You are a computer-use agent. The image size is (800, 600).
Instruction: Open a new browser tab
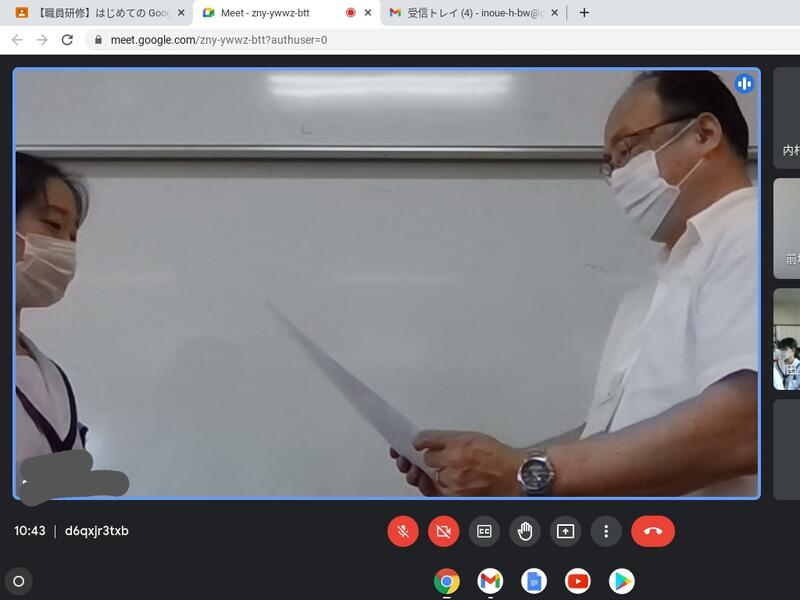584,13
